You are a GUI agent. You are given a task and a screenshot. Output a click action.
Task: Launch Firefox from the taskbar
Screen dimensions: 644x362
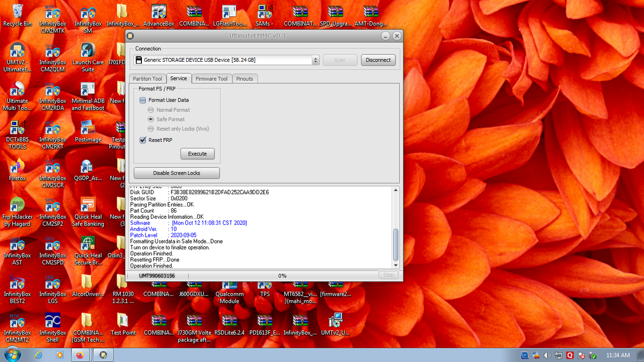point(80,355)
